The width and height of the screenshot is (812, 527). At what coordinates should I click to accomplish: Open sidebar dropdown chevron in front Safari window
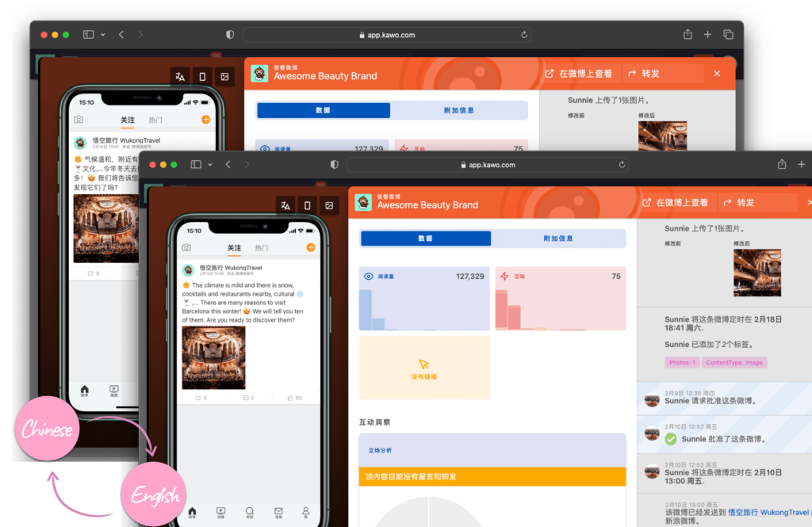click(209, 165)
